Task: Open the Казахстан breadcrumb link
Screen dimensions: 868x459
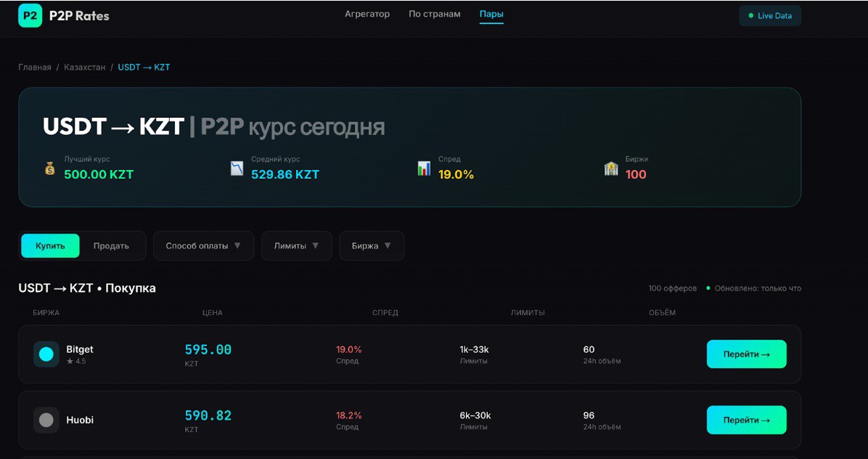Action: pos(85,67)
